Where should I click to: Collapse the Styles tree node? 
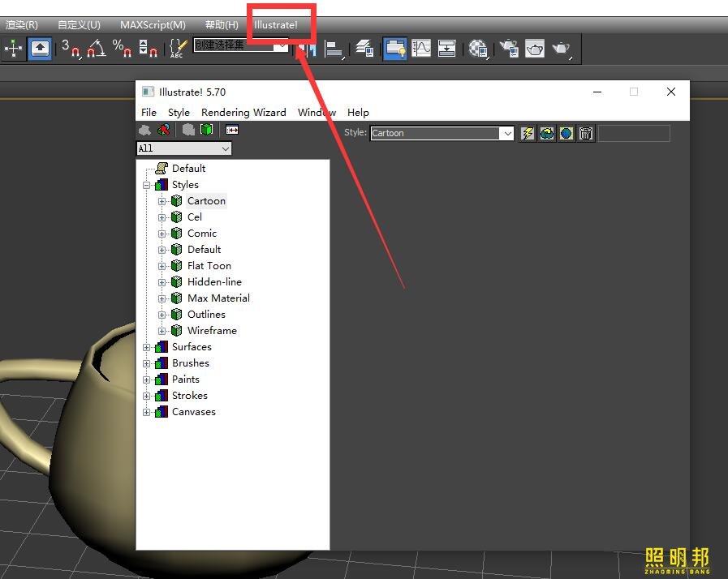[x=147, y=185]
